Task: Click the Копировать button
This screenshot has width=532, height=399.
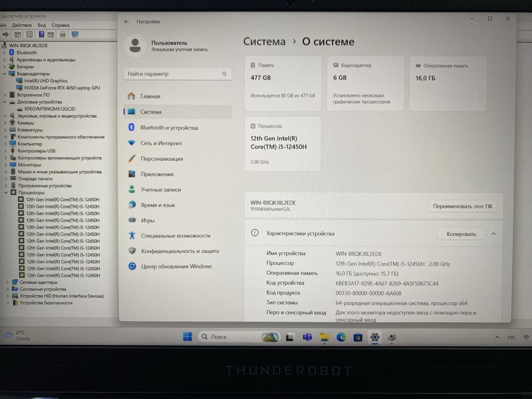Action: click(x=461, y=234)
